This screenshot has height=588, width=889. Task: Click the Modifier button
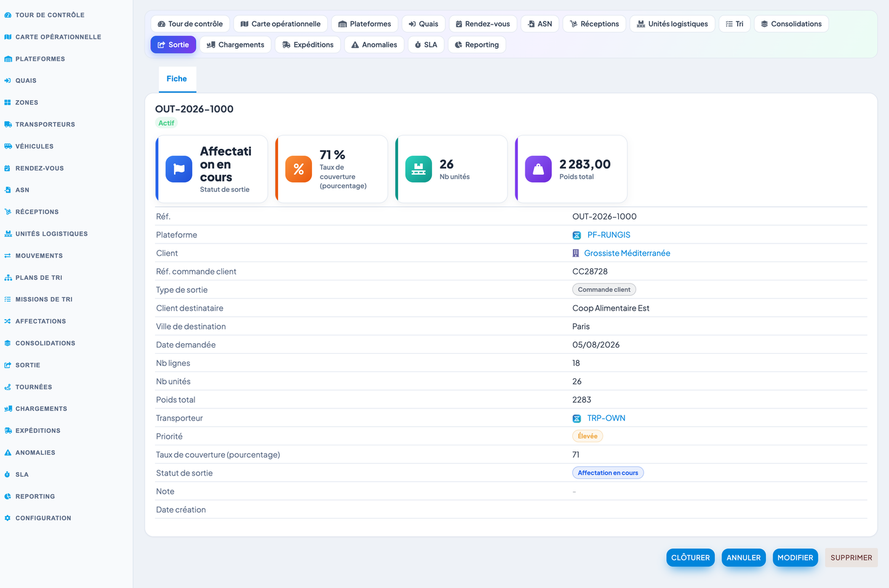point(795,558)
